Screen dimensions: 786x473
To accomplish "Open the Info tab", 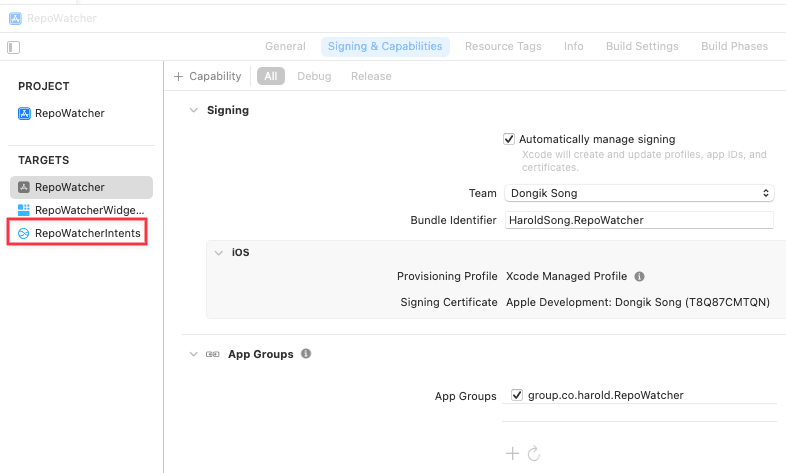I will point(573,47).
